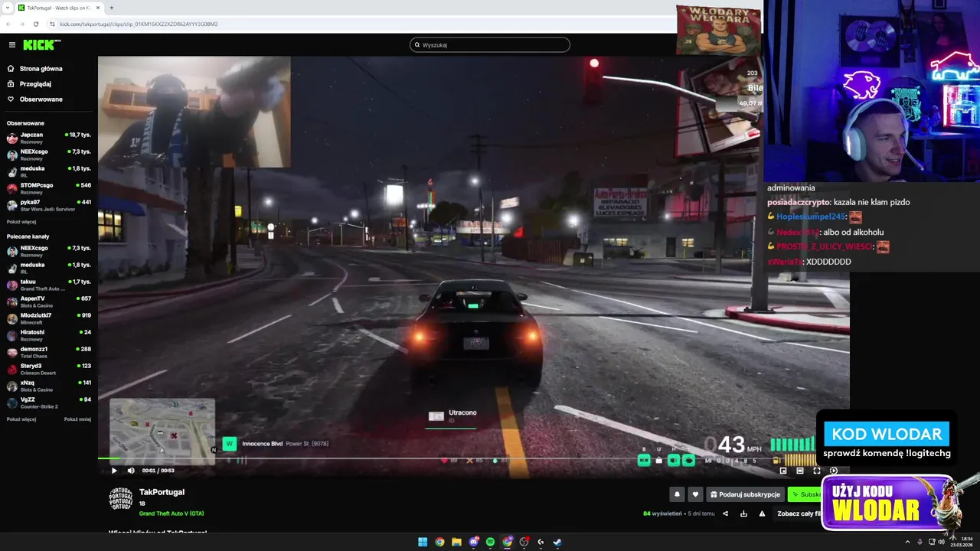Open recommended channel Mlodziutki7
980x551 pixels.
pos(49,318)
